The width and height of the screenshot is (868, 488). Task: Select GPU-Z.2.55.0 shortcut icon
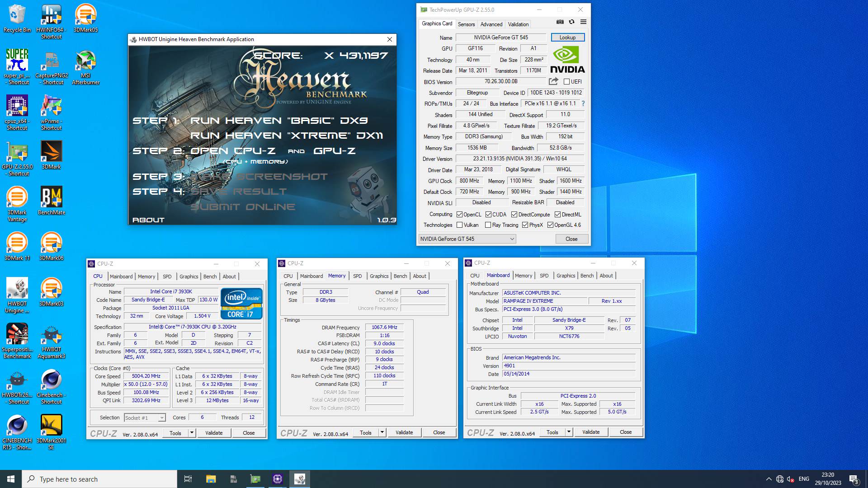(x=17, y=159)
